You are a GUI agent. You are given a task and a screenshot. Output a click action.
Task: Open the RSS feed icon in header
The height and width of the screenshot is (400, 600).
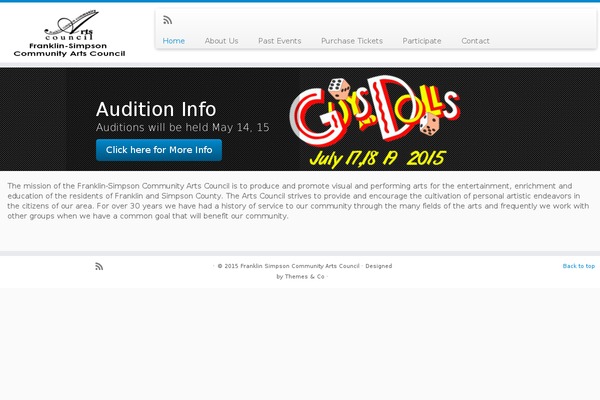167,20
